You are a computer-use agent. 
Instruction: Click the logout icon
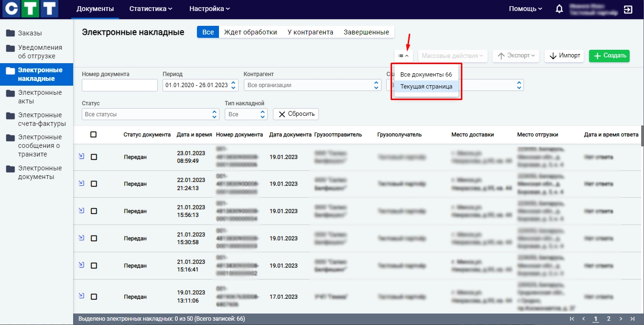tap(628, 9)
